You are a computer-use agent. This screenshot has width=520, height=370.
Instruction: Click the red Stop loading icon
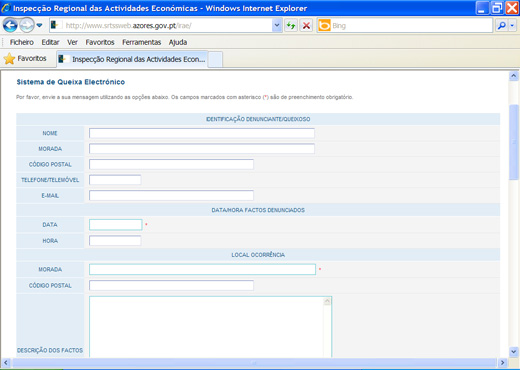pyautogui.click(x=306, y=25)
